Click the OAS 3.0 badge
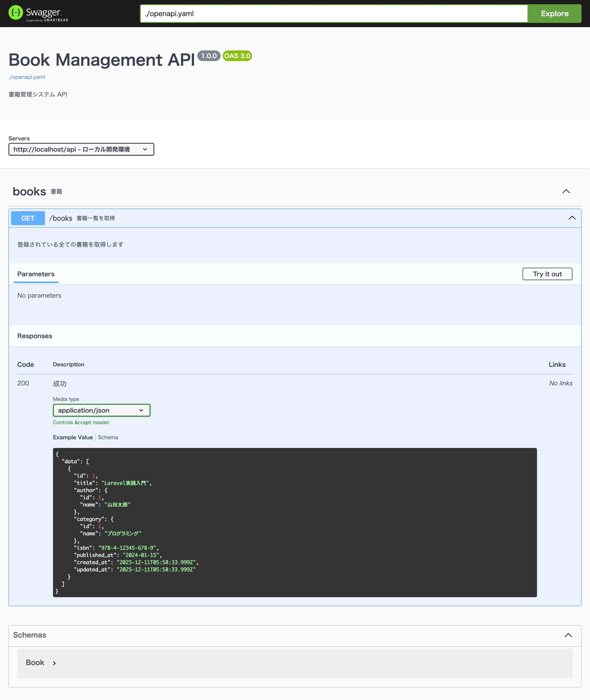Viewport: 590px width, 700px height. [237, 56]
